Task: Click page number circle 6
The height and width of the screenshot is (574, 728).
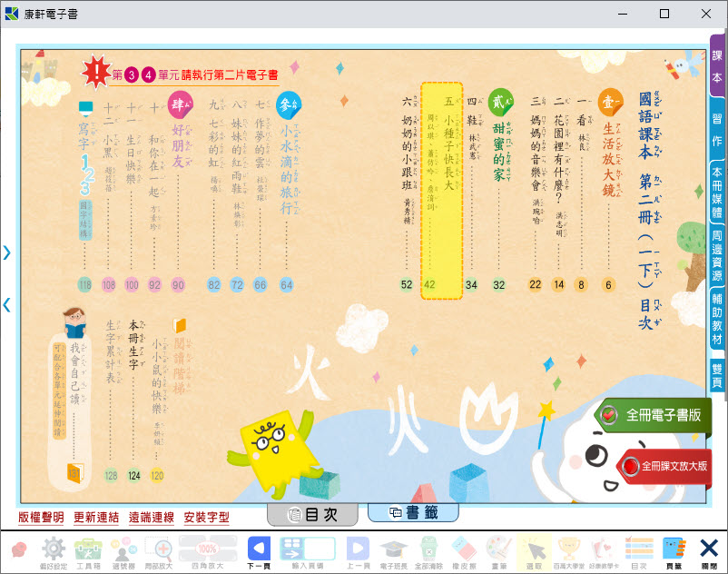Action: point(608,284)
